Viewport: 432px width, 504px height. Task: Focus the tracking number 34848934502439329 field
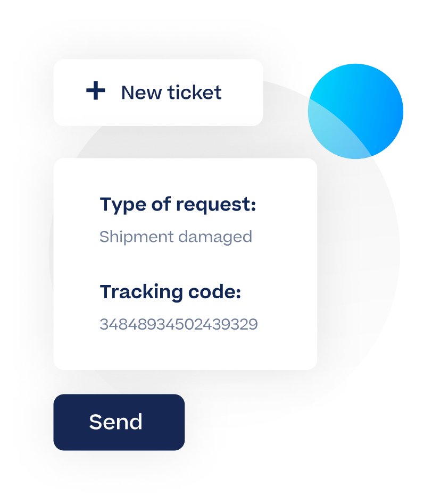178,324
